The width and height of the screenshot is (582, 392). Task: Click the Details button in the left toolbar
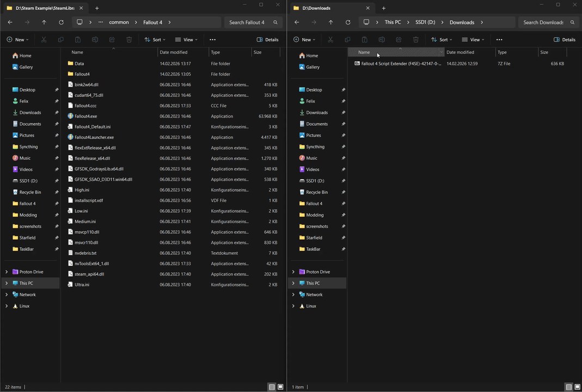pos(267,39)
